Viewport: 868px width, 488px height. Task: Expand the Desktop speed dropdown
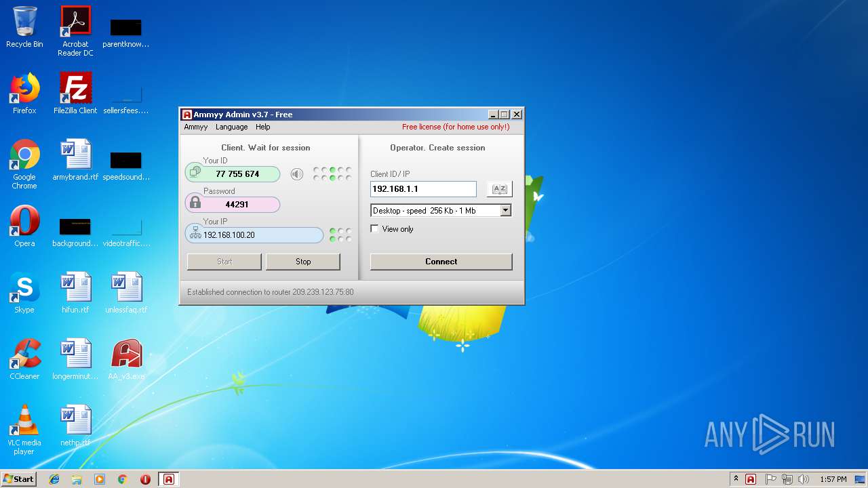505,211
